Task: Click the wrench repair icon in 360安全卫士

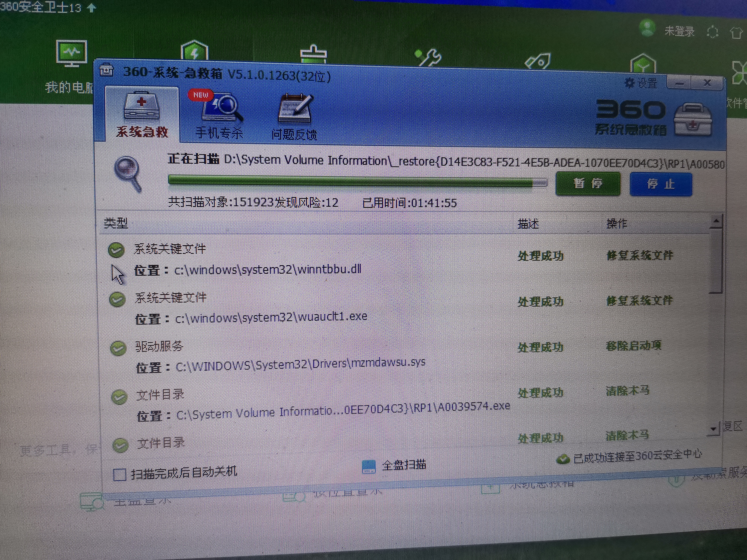Action: (428, 57)
